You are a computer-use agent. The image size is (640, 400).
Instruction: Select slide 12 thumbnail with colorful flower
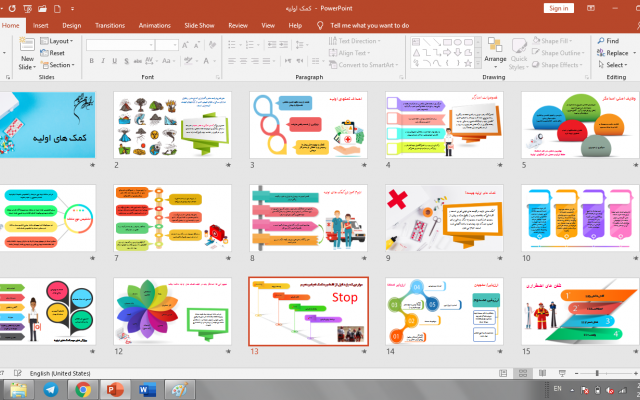pyautogui.click(x=172, y=311)
